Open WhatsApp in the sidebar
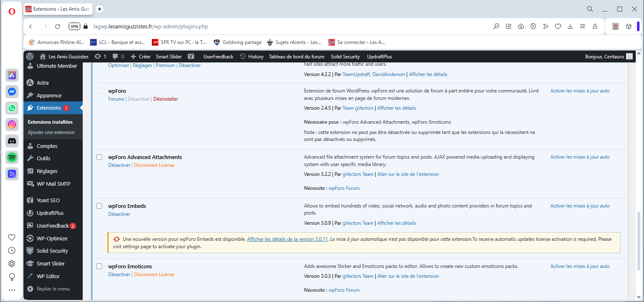Viewport: 644px width, 302px height. click(12, 108)
